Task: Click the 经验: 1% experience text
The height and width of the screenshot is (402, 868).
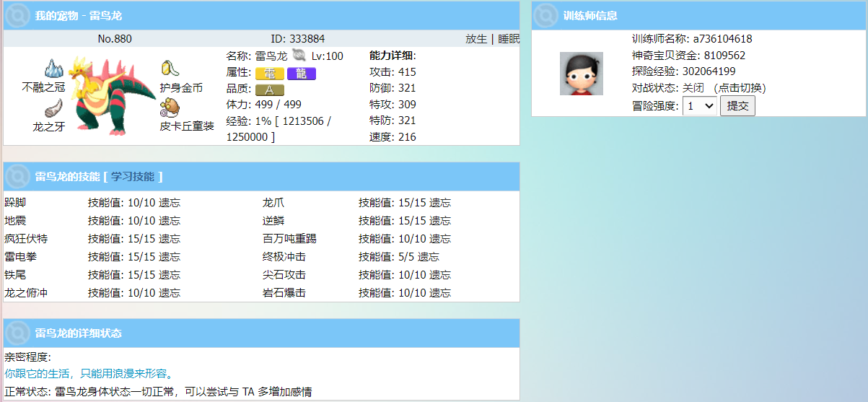Action: 279,129
